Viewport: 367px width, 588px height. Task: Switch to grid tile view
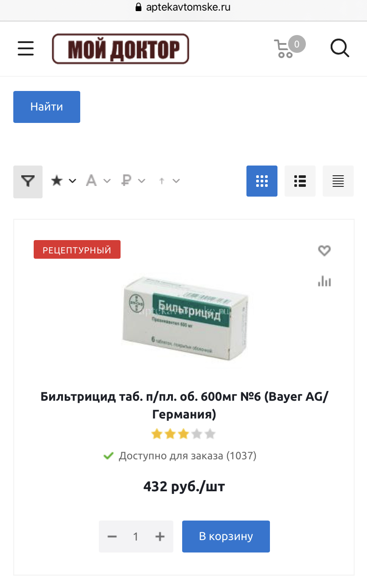click(262, 181)
